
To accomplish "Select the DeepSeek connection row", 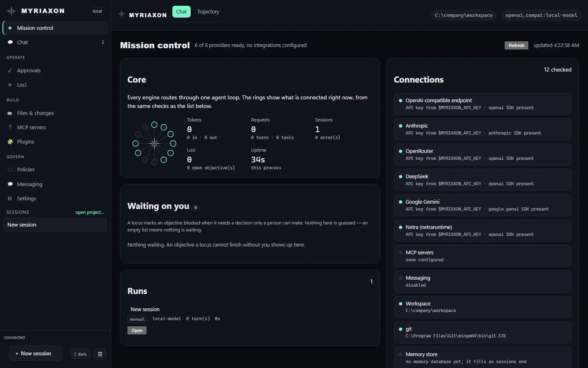I will point(483,180).
